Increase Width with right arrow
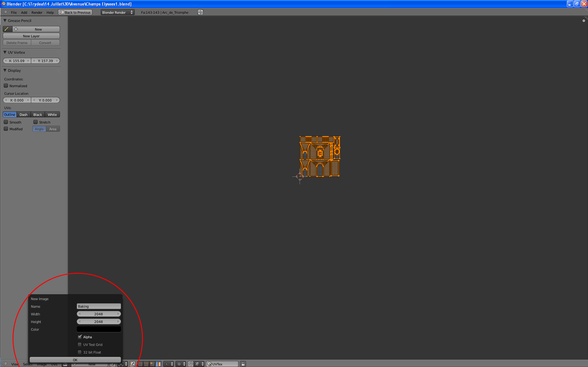Viewport: 588px width, 367px height. (x=118, y=314)
